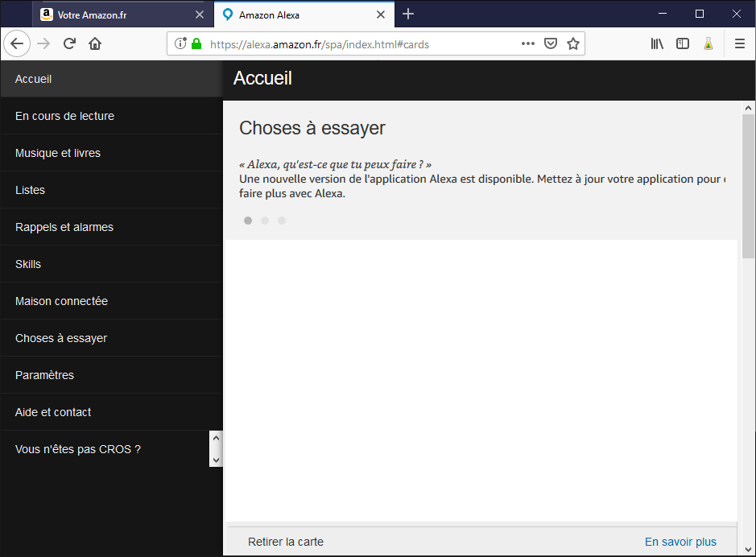This screenshot has width=756, height=557.
Task: Open the Firefox library icon
Action: click(657, 43)
